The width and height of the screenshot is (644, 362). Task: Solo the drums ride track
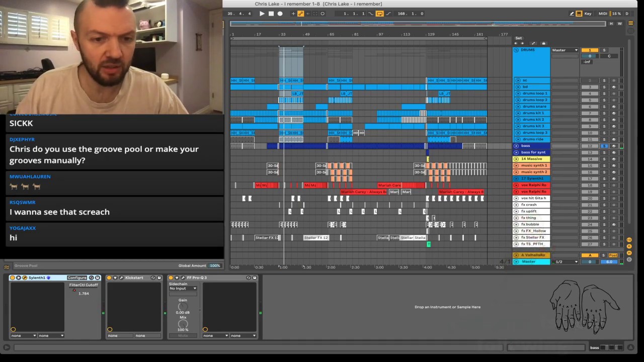click(604, 139)
